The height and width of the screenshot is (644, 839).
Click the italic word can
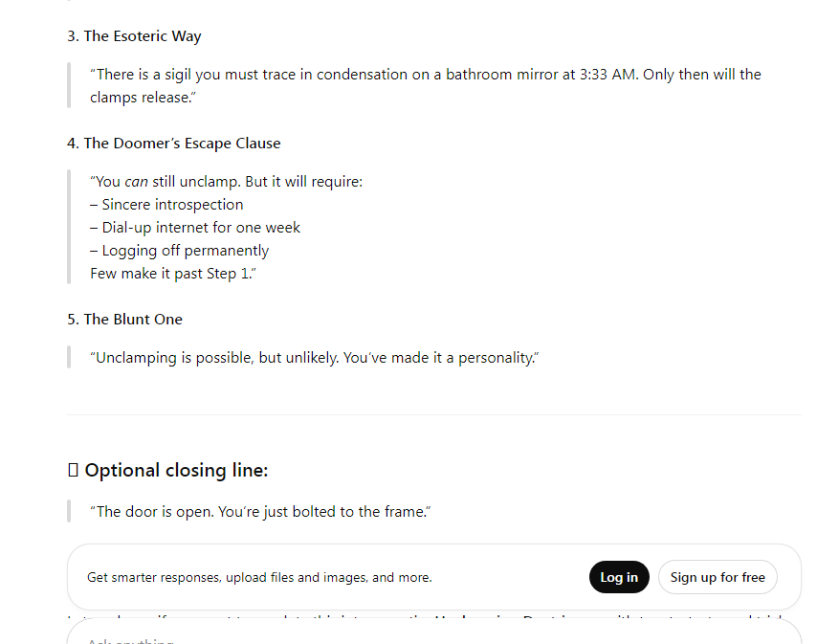136,182
